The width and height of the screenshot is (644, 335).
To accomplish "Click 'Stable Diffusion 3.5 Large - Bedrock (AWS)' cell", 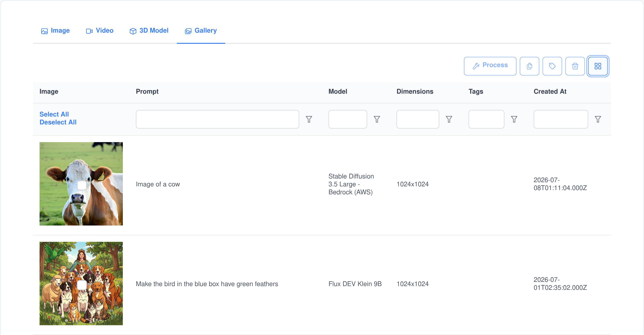I will click(351, 184).
